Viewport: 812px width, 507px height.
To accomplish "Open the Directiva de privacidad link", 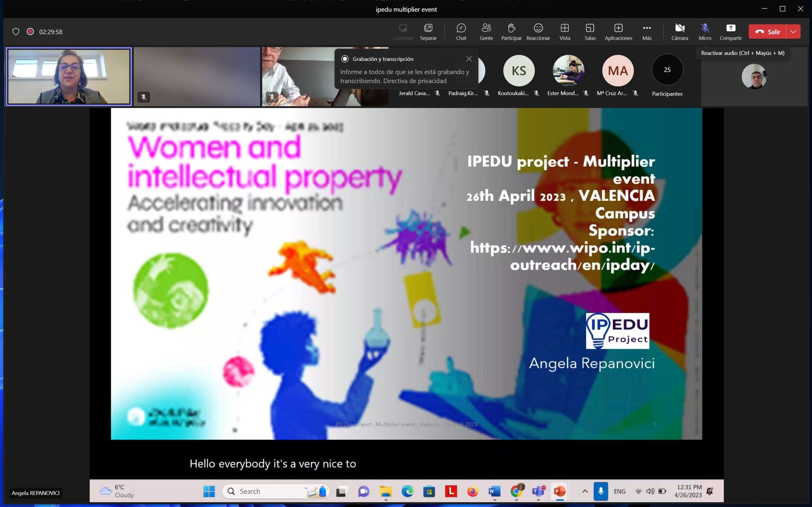I will [415, 81].
